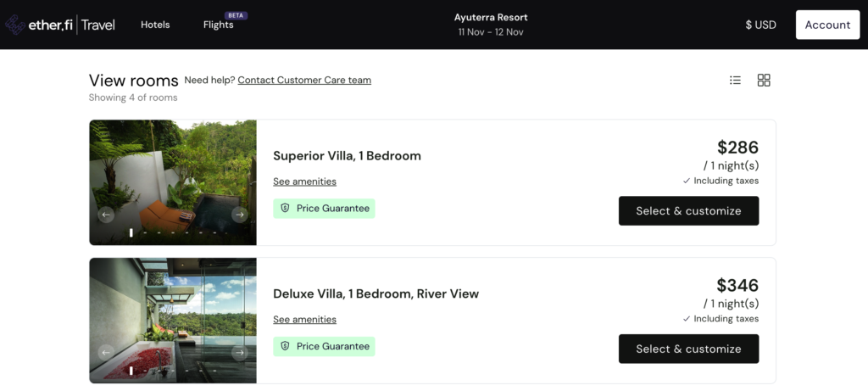Show next Deluxe Villa photo
Image resolution: width=868 pixels, height=391 pixels.
click(239, 353)
